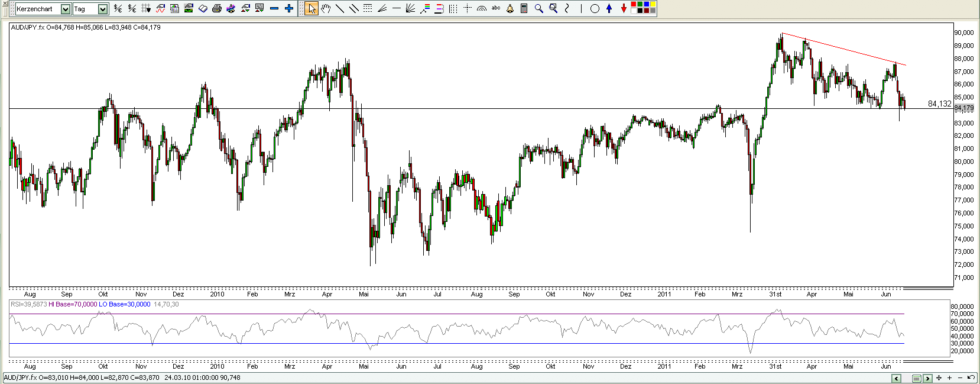Click the keyboard with arrows icon

click(259, 8)
